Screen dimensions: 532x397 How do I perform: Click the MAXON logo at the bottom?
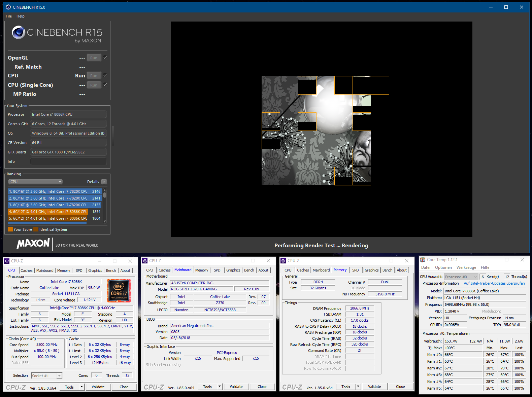[x=33, y=244]
